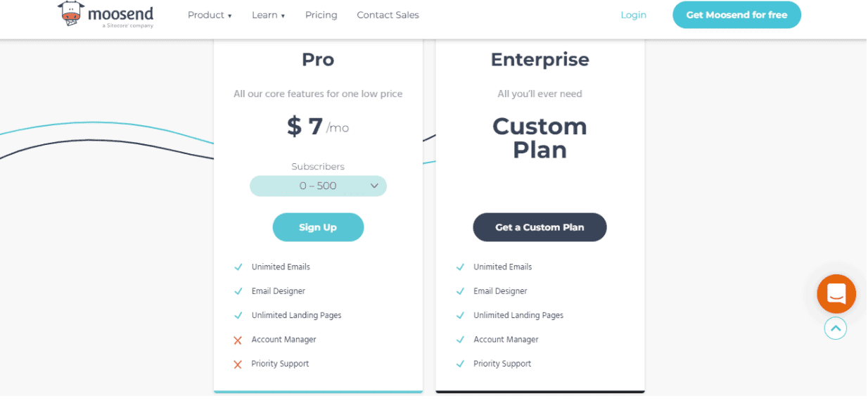868x401 pixels.
Task: Click the Enterprise Unlimited Emails checkmark icon
Action: point(460,267)
